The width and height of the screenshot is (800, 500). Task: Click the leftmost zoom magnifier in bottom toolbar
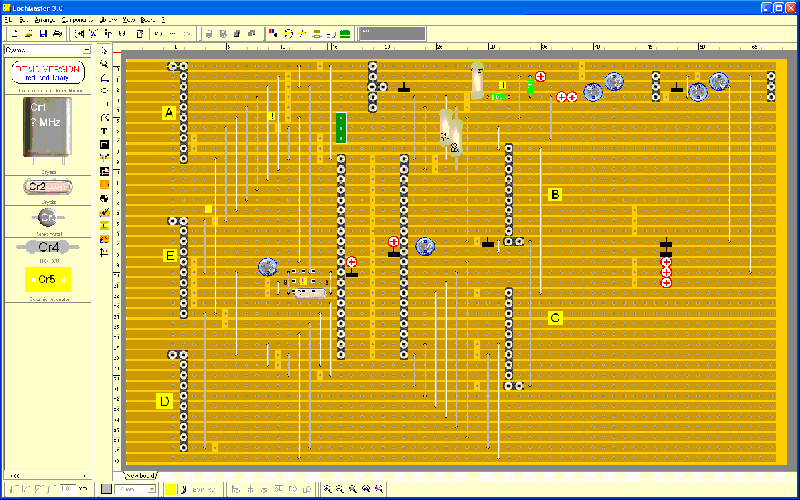(x=327, y=489)
